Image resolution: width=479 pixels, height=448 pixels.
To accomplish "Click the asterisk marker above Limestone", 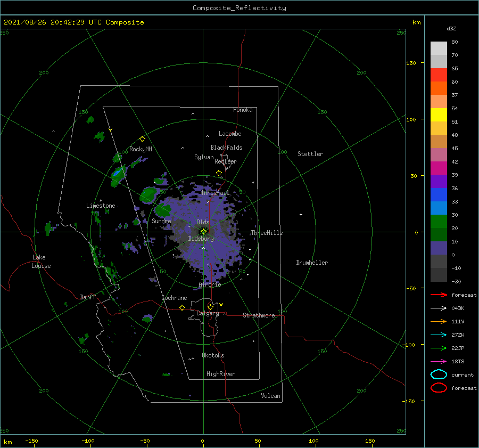I will [101, 201].
